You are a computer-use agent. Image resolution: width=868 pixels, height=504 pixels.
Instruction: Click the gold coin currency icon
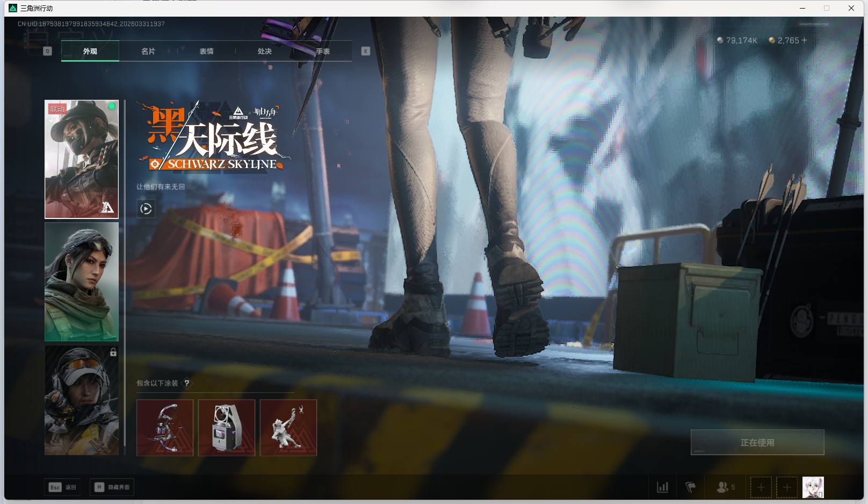pyautogui.click(x=772, y=40)
